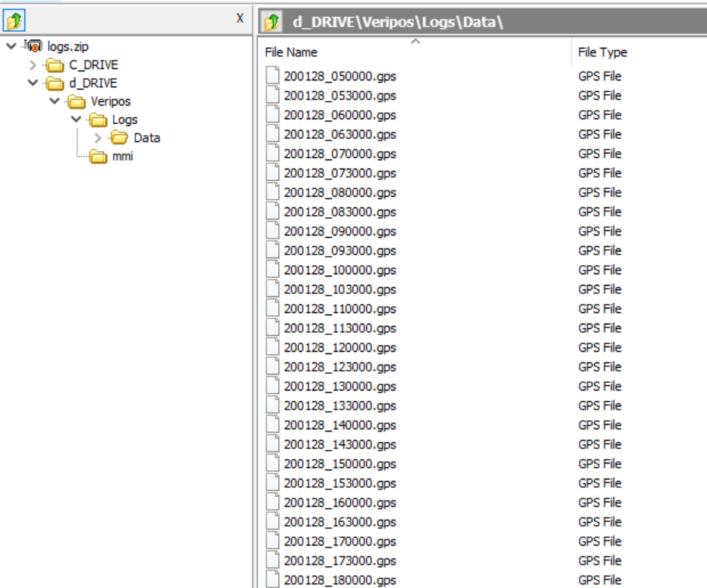The image size is (707, 588).
Task: Select file name 200128_140000.gps
Action: [x=340, y=425]
